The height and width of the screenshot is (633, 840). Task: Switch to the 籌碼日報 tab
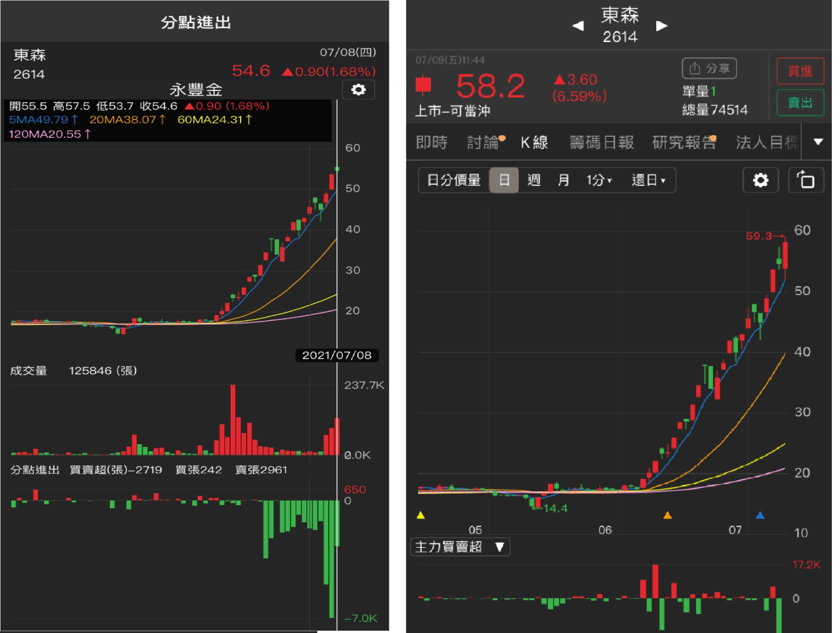tap(602, 142)
